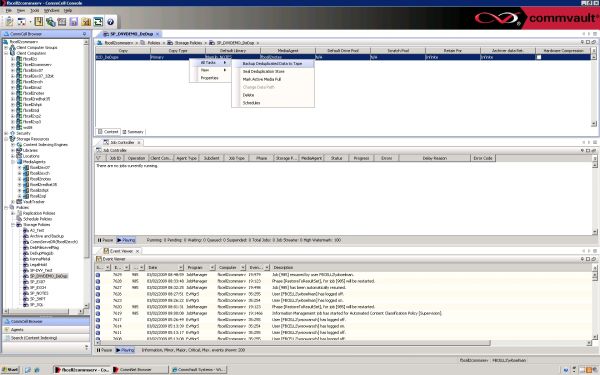This screenshot has width=600, height=375.
Task: Click the Storage Resources icon in tree
Action: 13,139
